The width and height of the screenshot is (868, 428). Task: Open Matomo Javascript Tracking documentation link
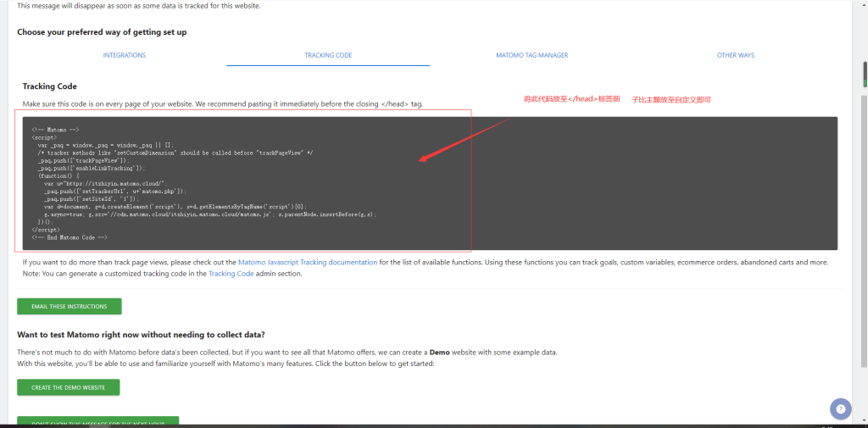[307, 263]
